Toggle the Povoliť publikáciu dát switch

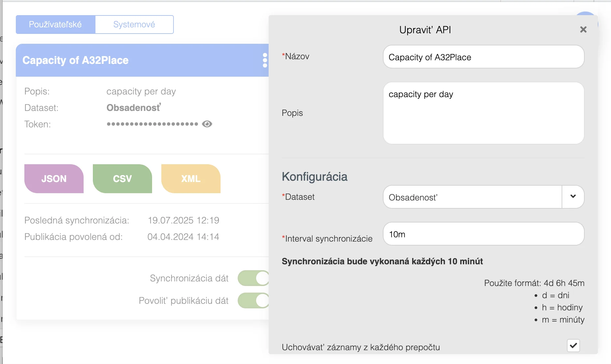pos(253,300)
